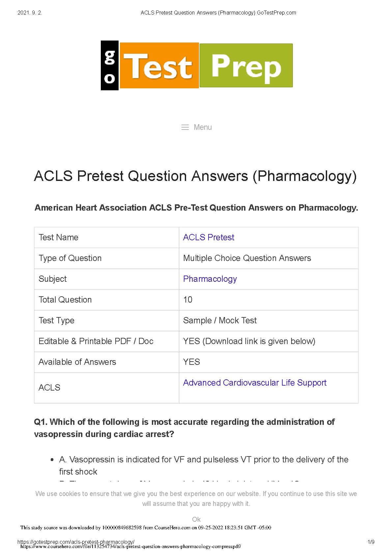Click the American Heart Association subheading
The height and width of the screenshot is (555, 392).
pyautogui.click(x=196, y=208)
